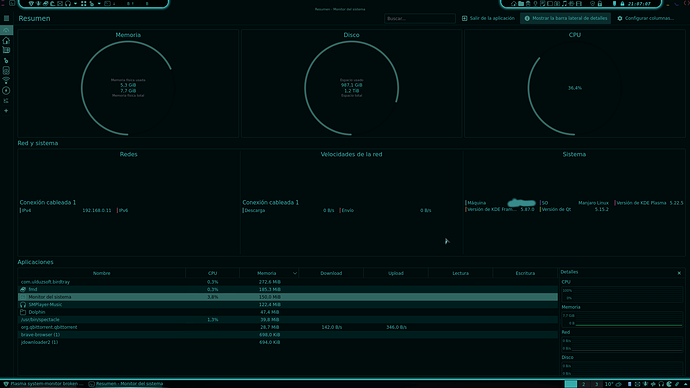Image resolution: width=690 pixels, height=388 pixels.
Task: Click the plus icon to add a page
Action: tap(6, 111)
